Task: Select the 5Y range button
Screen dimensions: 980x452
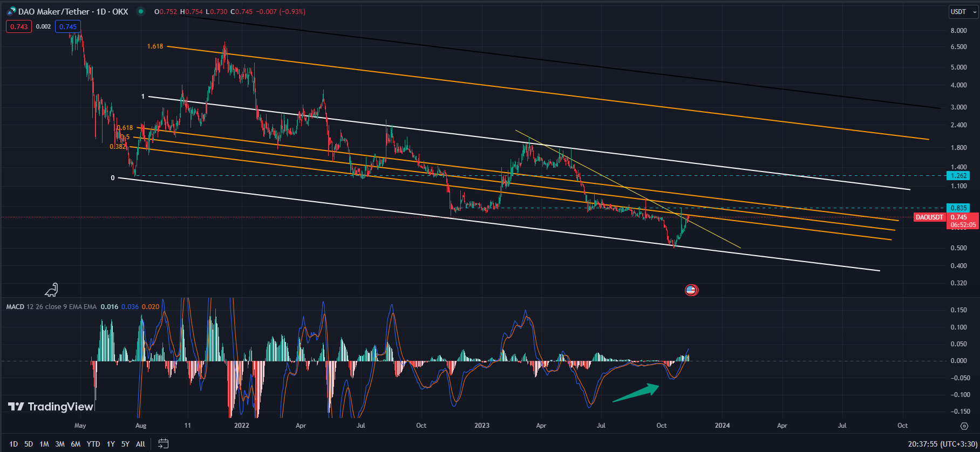Action: click(x=125, y=444)
